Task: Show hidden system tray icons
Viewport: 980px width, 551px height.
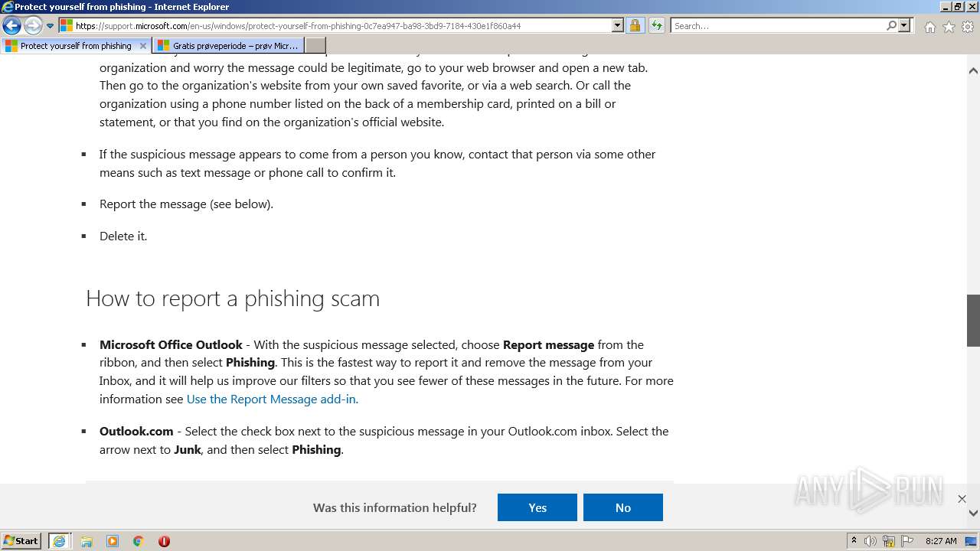Action: pyautogui.click(x=854, y=541)
